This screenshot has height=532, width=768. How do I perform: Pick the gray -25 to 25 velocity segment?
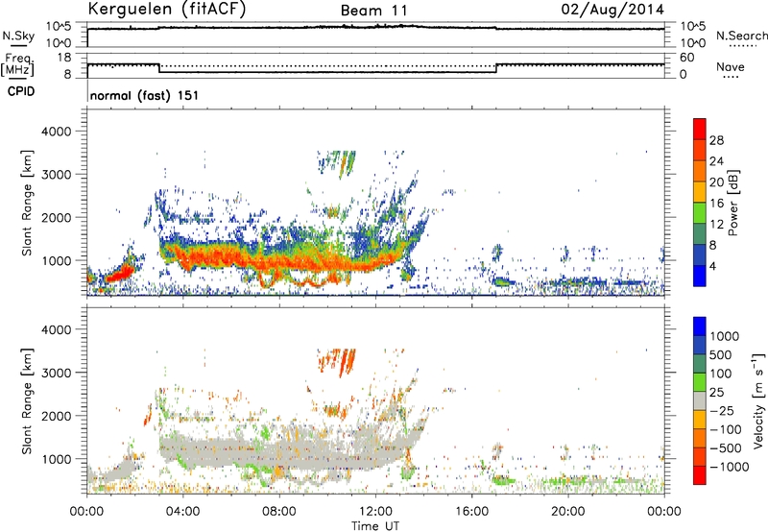[700, 400]
